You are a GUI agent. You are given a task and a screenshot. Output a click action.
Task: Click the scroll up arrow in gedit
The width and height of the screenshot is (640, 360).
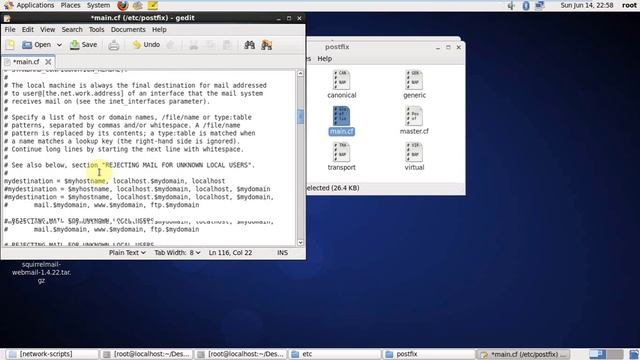300,73
